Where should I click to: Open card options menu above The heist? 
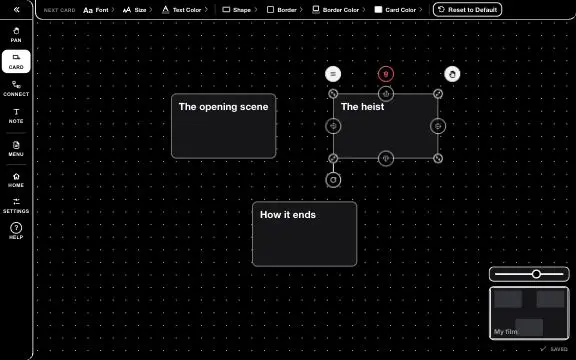tap(333, 74)
